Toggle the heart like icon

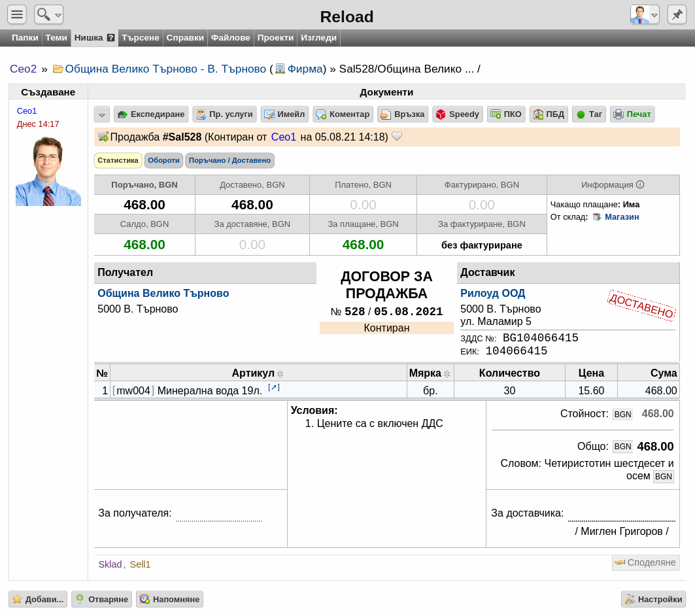397,137
